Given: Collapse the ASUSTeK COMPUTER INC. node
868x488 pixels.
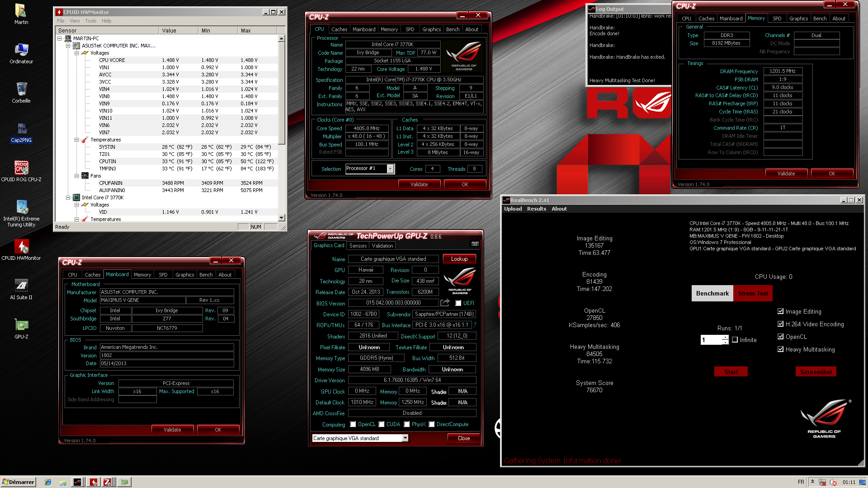Looking at the screenshot, I should coord(68,46).
